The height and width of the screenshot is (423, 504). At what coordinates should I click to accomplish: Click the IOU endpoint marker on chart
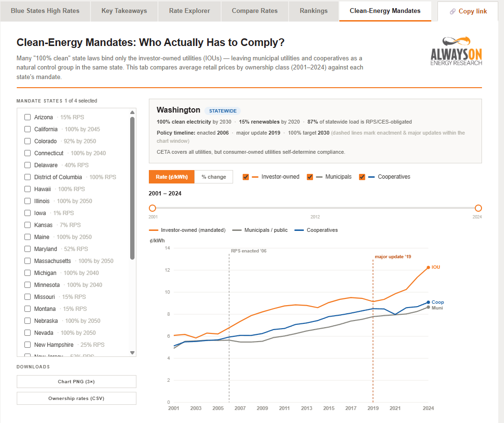click(x=428, y=267)
